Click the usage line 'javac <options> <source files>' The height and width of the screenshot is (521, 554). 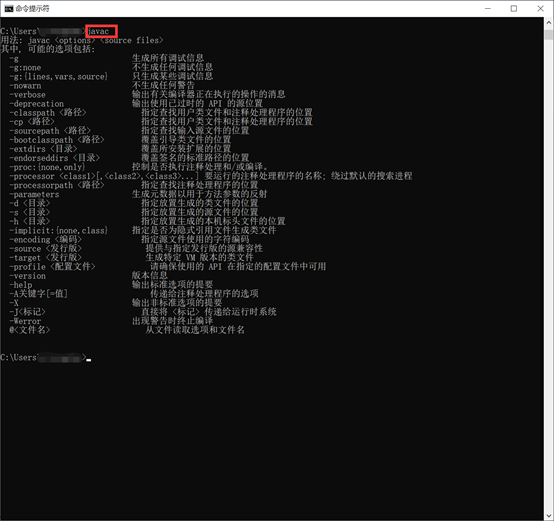pyautogui.click(x=96, y=40)
